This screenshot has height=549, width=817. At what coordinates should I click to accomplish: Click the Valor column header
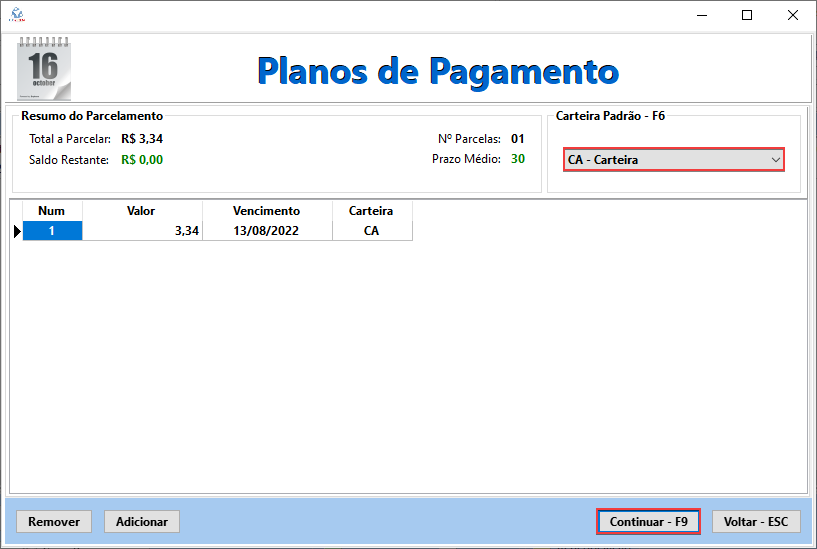pos(142,211)
